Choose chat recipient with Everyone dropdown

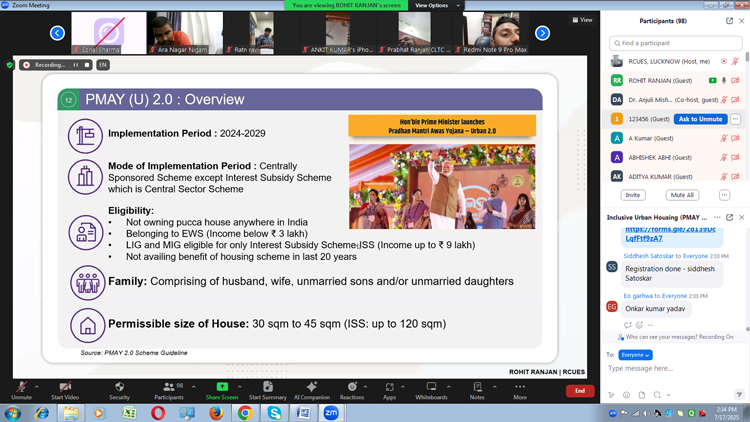pyautogui.click(x=635, y=355)
